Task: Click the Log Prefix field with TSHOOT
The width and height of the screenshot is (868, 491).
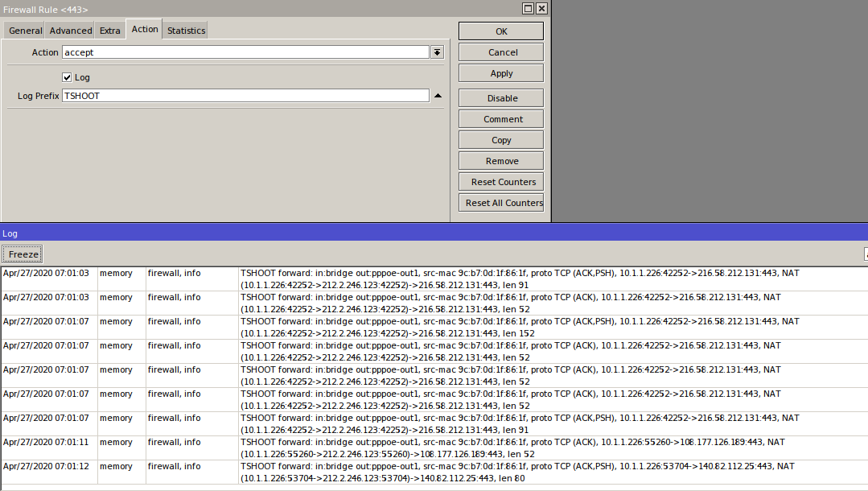Action: tap(245, 95)
